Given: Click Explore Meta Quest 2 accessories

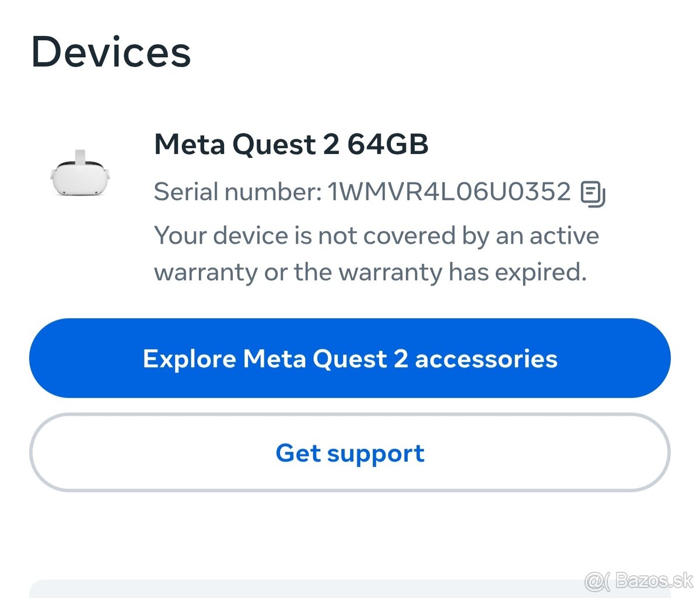Looking at the screenshot, I should coord(349,358).
